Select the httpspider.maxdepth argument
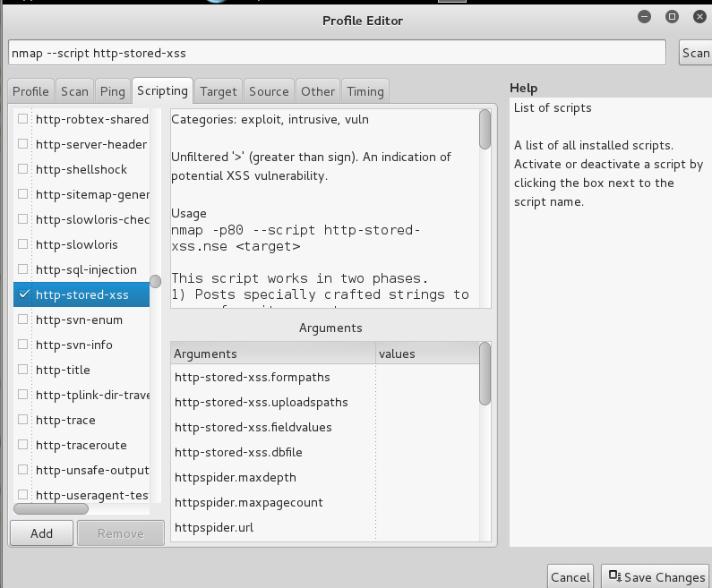This screenshot has width=712, height=588. click(325, 477)
